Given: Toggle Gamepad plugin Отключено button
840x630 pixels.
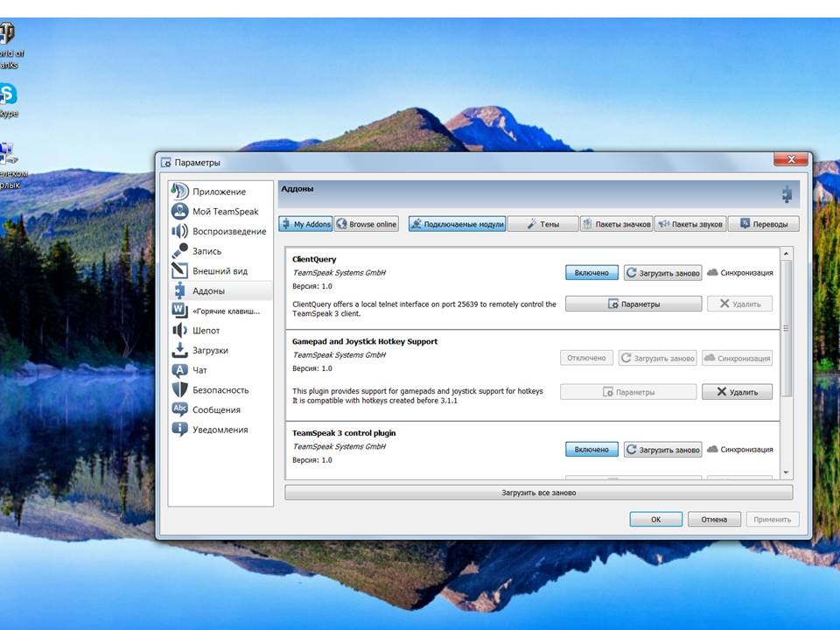Looking at the screenshot, I should [x=586, y=358].
